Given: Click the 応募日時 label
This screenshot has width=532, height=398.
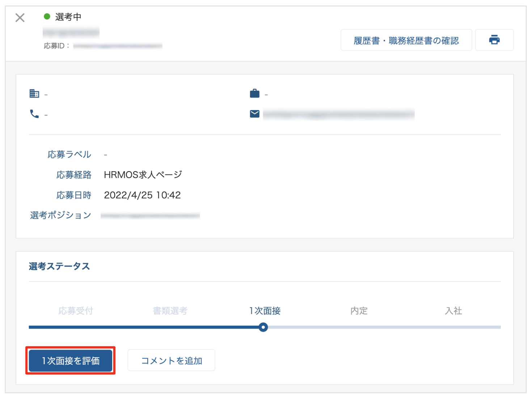Looking at the screenshot, I should (74, 195).
